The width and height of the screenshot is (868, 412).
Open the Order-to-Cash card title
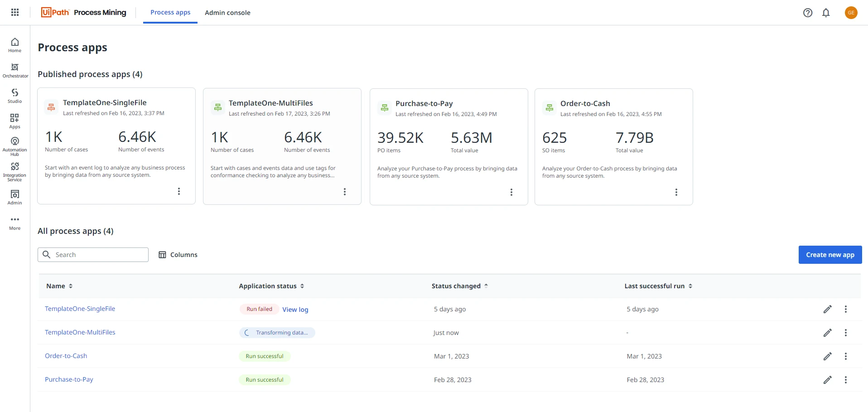(585, 104)
